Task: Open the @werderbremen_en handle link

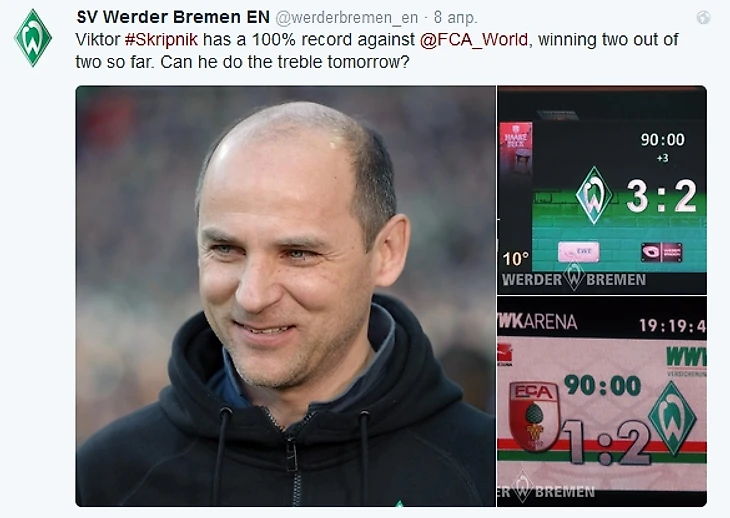Action: tap(346, 18)
